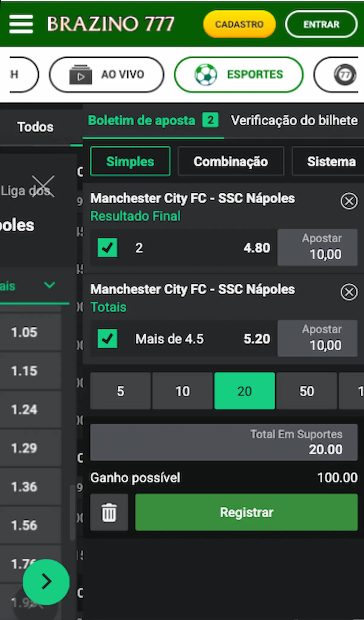This screenshot has width=364, height=620.
Task: Select the ESPORTES soccer ball pill
Action: 239,74
